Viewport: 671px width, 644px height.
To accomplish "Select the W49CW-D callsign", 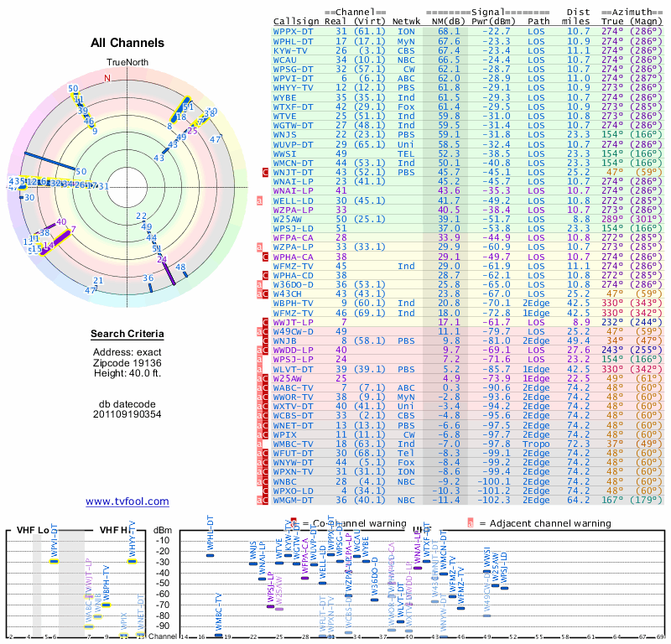I will click(293, 331).
